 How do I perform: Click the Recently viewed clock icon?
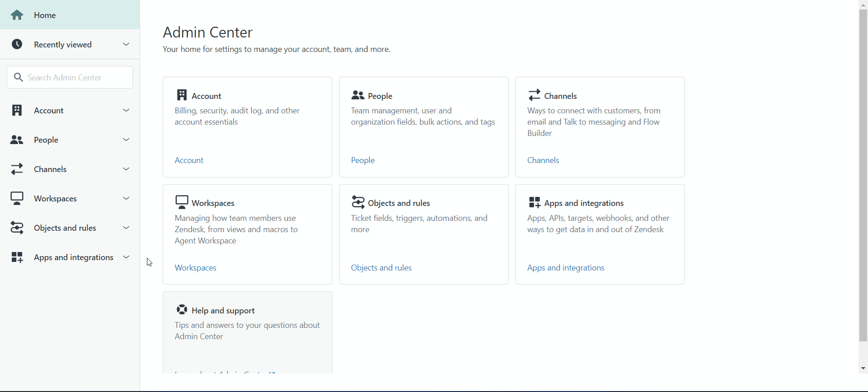[17, 44]
